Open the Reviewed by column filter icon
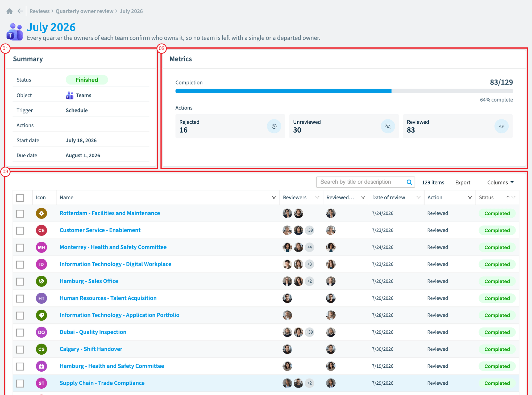The image size is (532, 395). point(363,197)
